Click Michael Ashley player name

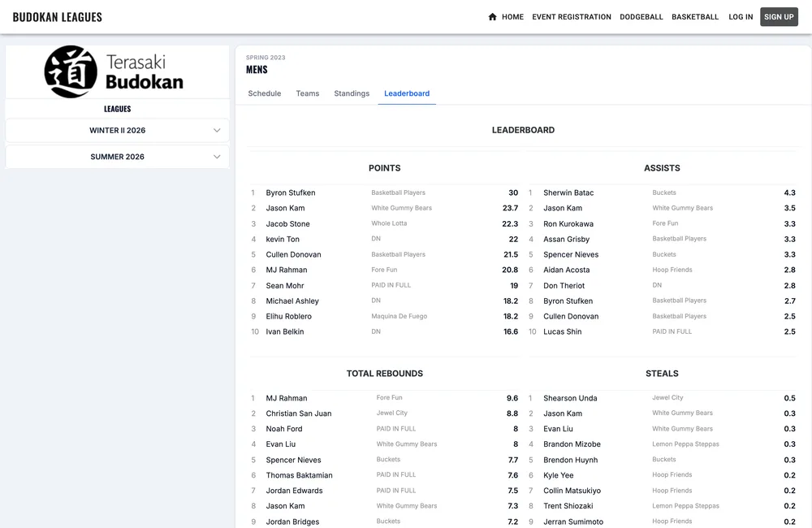292,301
